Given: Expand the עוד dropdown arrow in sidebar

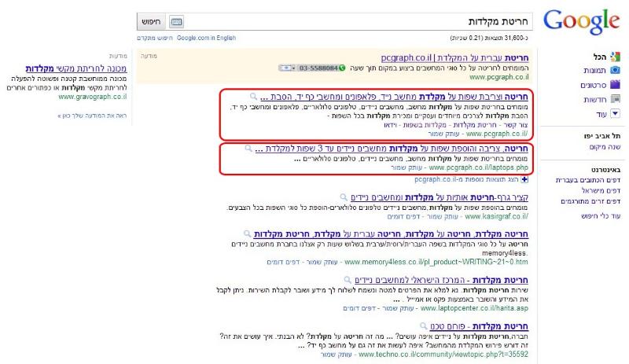Looking at the screenshot, I should (x=615, y=113).
